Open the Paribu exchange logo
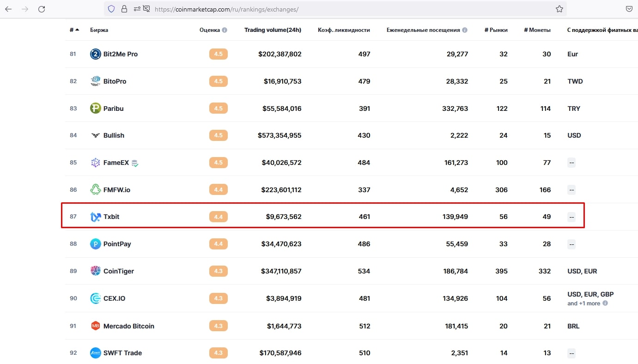Screen dimensions: 638x364 point(95,109)
